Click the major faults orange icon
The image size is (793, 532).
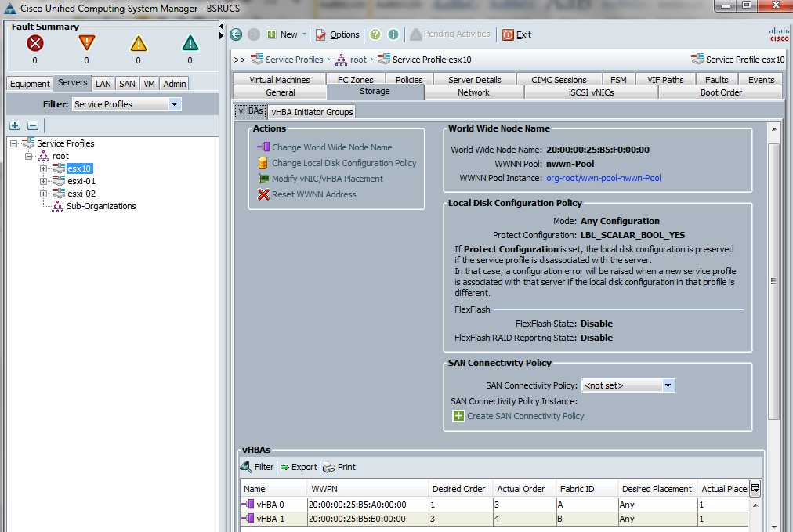click(x=86, y=43)
